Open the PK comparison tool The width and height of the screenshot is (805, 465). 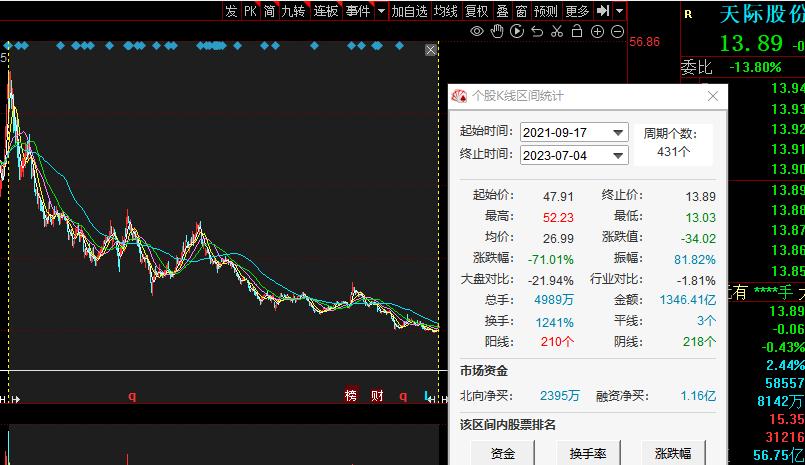pos(251,11)
